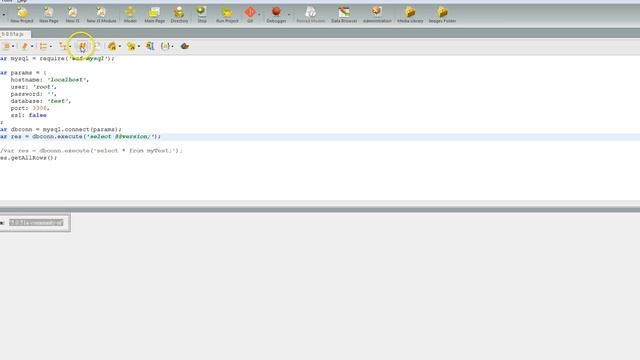
Task: Click the brown blob icon ending editor toolbar
Action: pyautogui.click(x=184, y=46)
